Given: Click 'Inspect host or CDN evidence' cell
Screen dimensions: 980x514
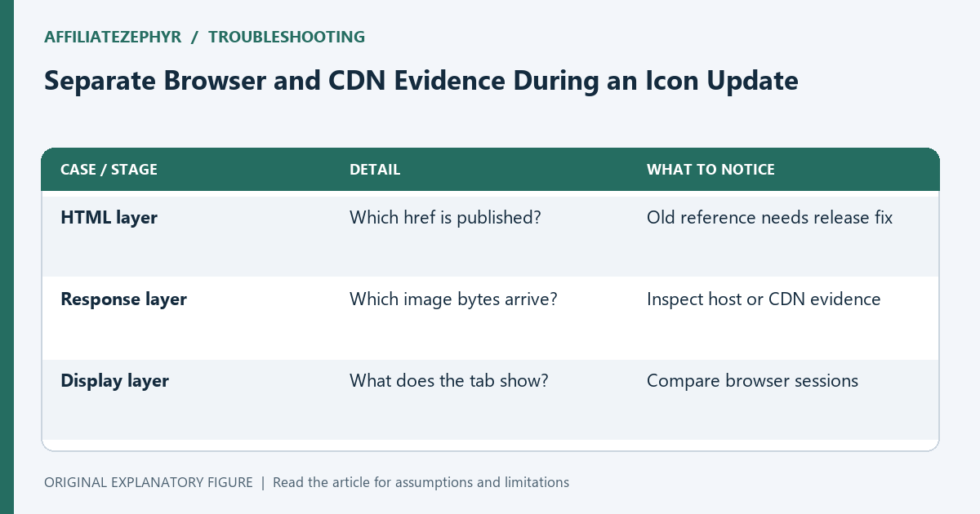Looking at the screenshot, I should point(764,299).
